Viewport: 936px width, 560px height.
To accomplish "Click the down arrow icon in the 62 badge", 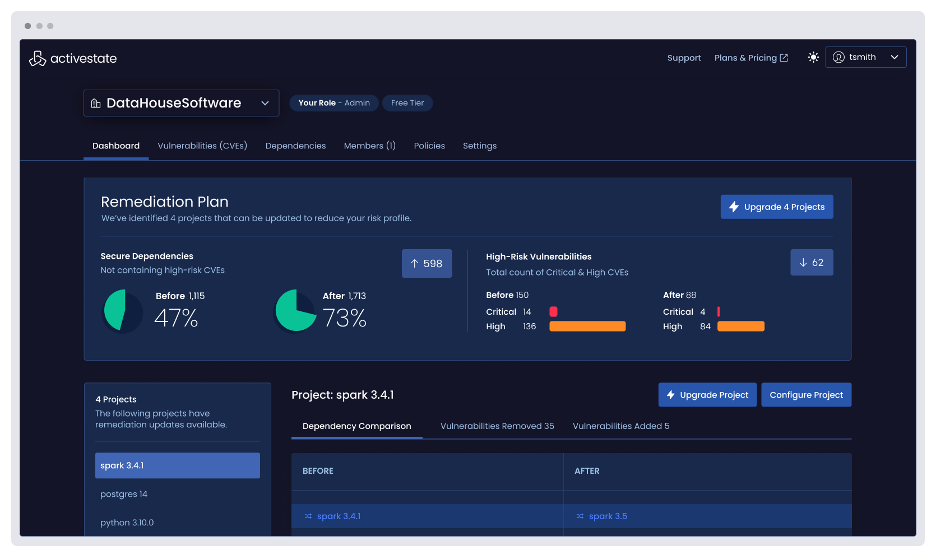I will coord(804,262).
